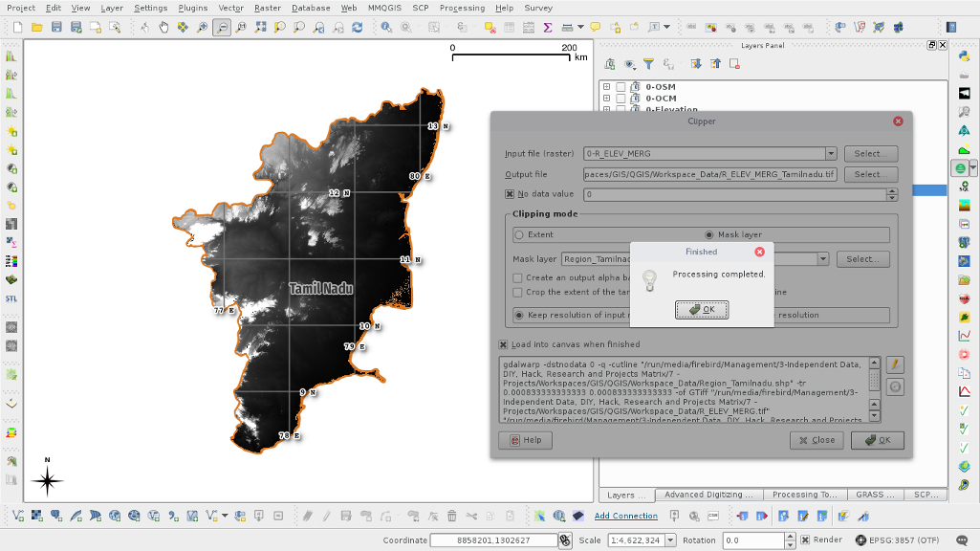This screenshot has height=551, width=980.
Task: Open the log messages speech bubble
Action: tap(962, 540)
